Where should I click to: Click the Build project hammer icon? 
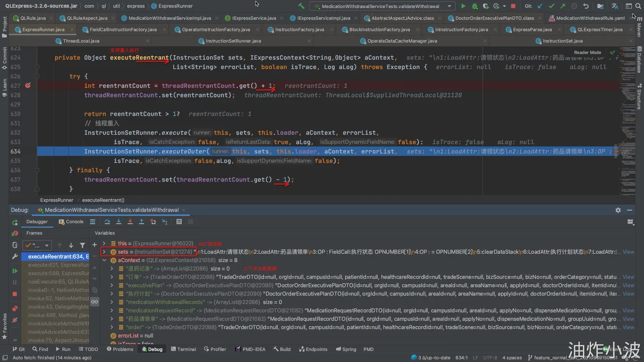pos(301,6)
